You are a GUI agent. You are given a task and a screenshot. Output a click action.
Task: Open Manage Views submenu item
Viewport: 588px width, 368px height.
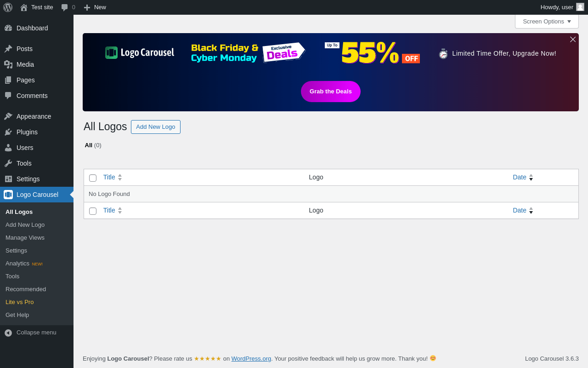click(25, 238)
